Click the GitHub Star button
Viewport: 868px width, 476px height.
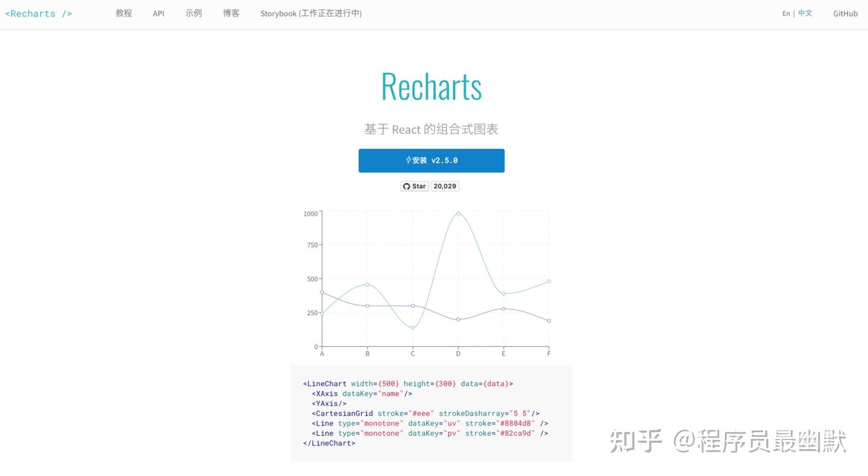[x=415, y=186]
